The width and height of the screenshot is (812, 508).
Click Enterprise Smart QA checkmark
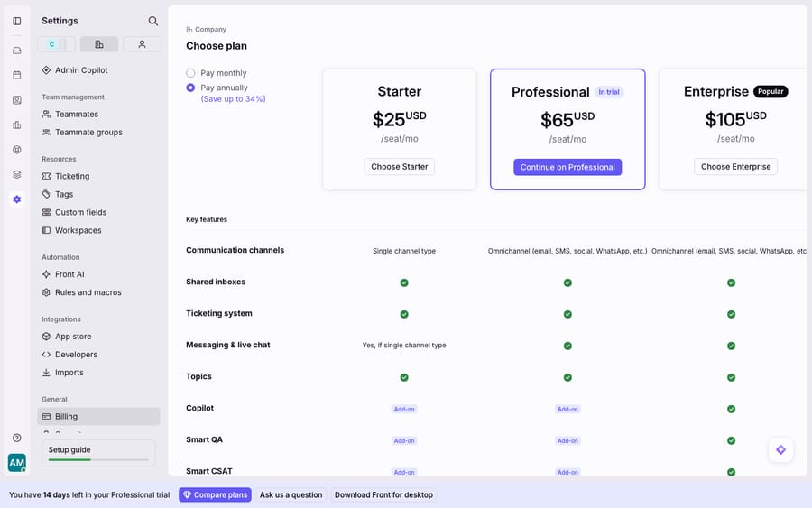tap(731, 440)
